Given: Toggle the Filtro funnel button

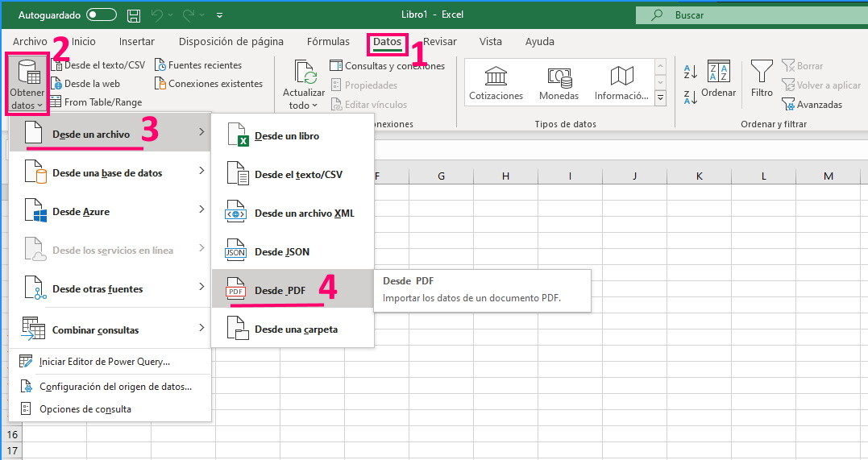Looking at the screenshot, I should 762,79.
